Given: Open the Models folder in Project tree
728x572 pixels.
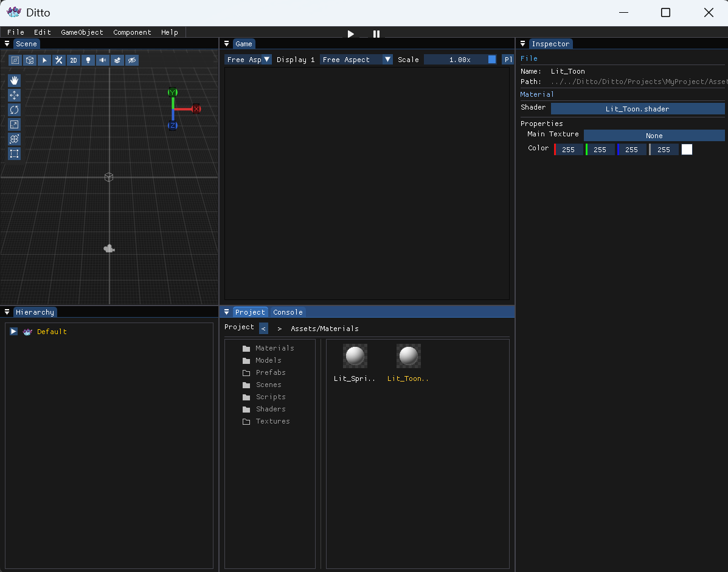Looking at the screenshot, I should click(x=262, y=360).
